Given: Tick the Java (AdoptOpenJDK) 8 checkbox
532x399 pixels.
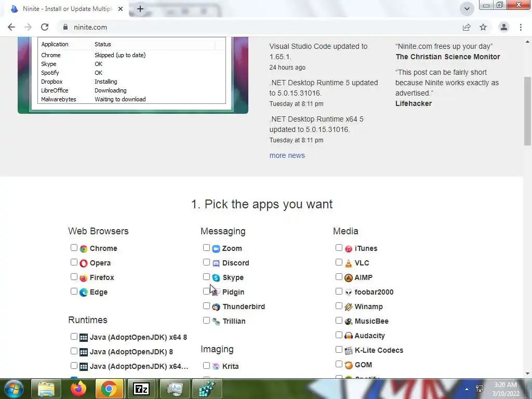Looking at the screenshot, I should [x=74, y=351].
